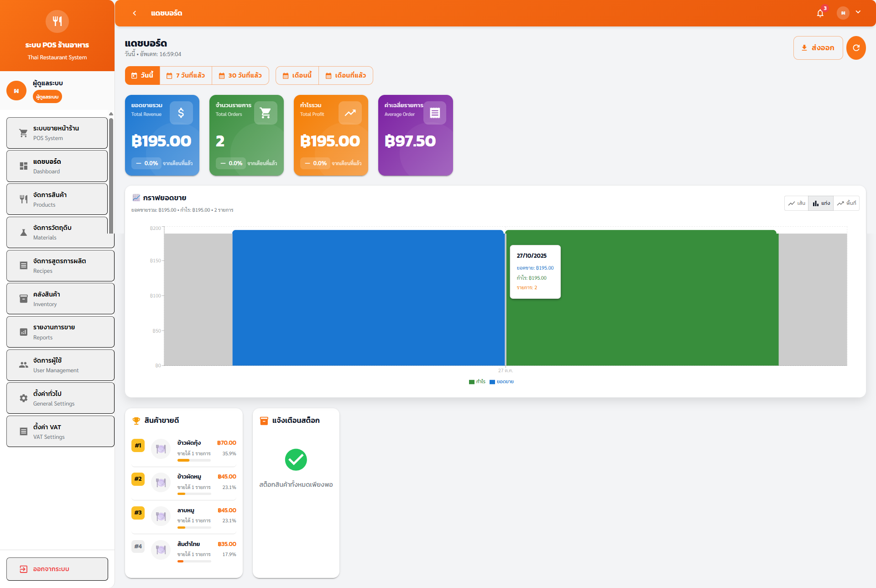The width and height of the screenshot is (876, 588).
Task: Toggle the กำไร legend in the chart
Action: coord(476,381)
